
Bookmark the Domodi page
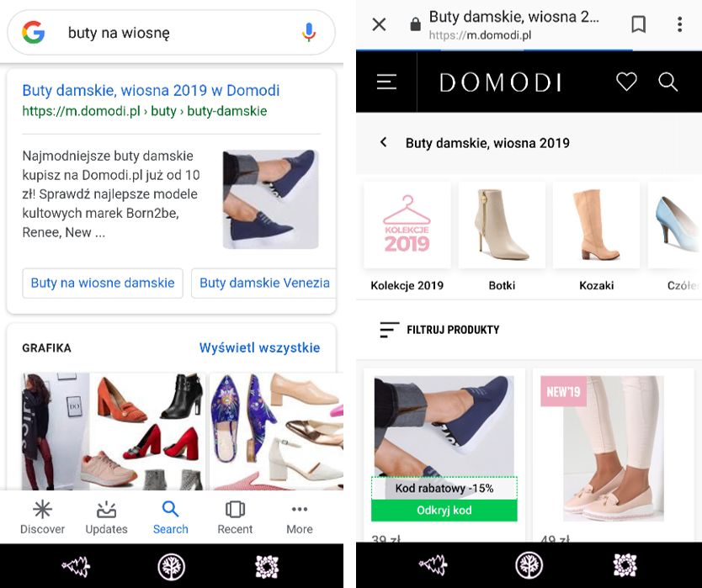(639, 24)
